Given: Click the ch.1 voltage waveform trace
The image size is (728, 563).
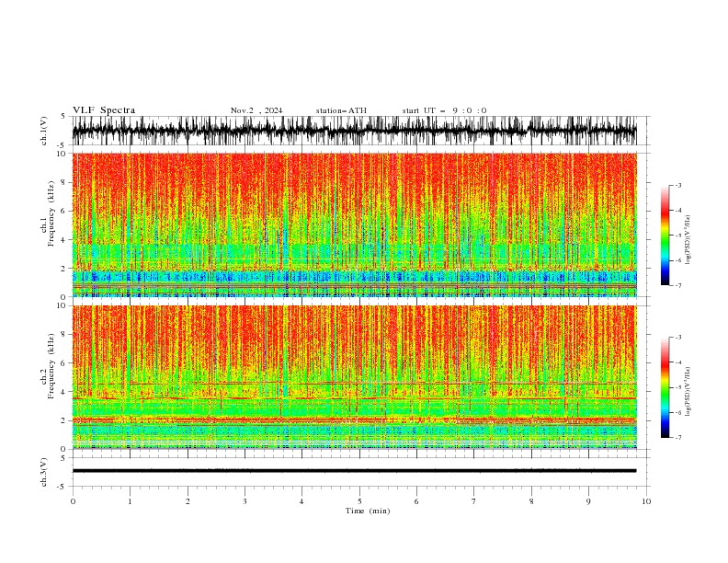Looking at the screenshot, I should [354, 131].
